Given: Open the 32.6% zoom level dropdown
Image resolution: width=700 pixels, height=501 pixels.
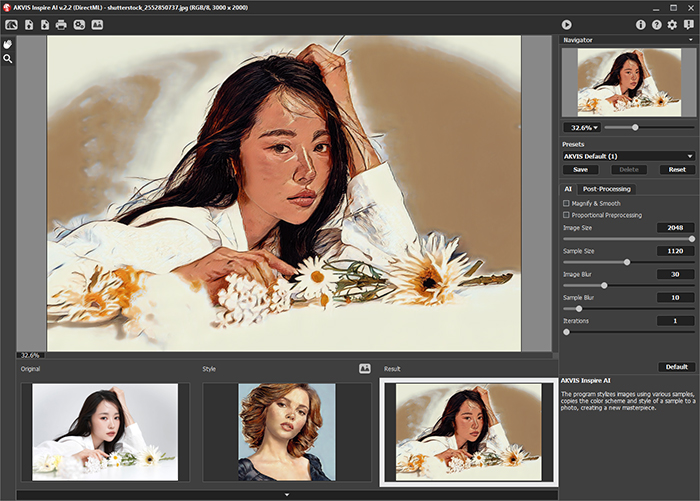Looking at the screenshot, I should point(582,128).
